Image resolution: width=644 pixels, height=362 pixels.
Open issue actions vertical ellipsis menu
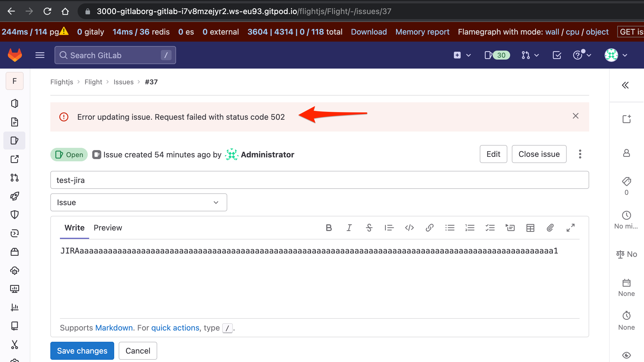pyautogui.click(x=580, y=154)
